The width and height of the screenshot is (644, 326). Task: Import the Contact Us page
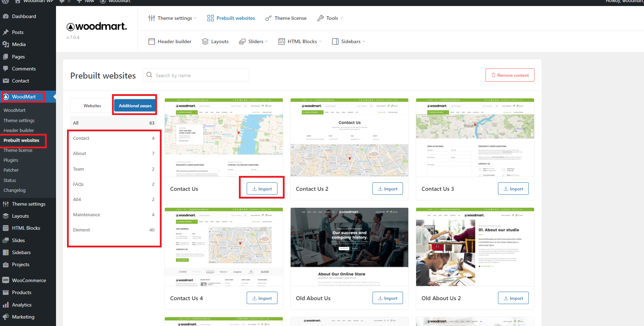click(262, 189)
